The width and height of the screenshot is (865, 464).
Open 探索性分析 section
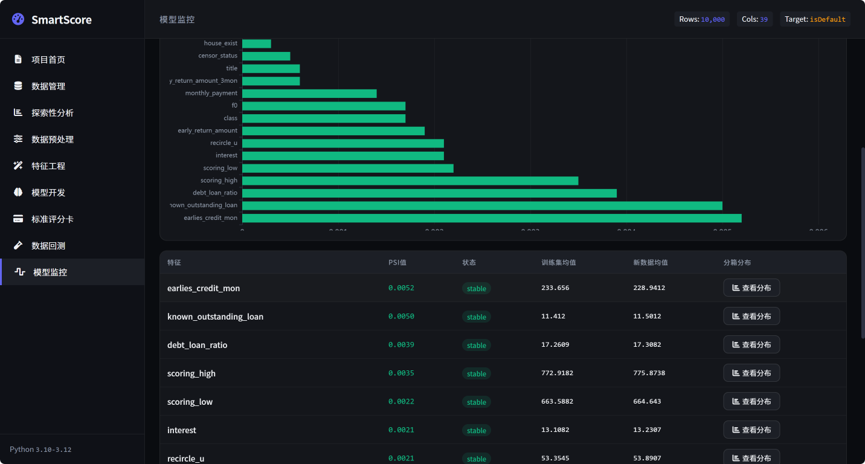[72, 113]
